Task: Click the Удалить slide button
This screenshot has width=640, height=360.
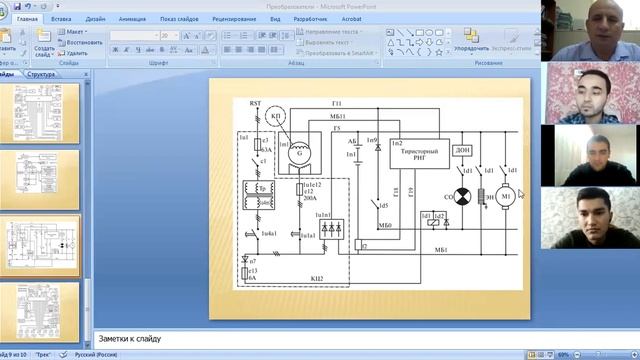Action: (73, 53)
